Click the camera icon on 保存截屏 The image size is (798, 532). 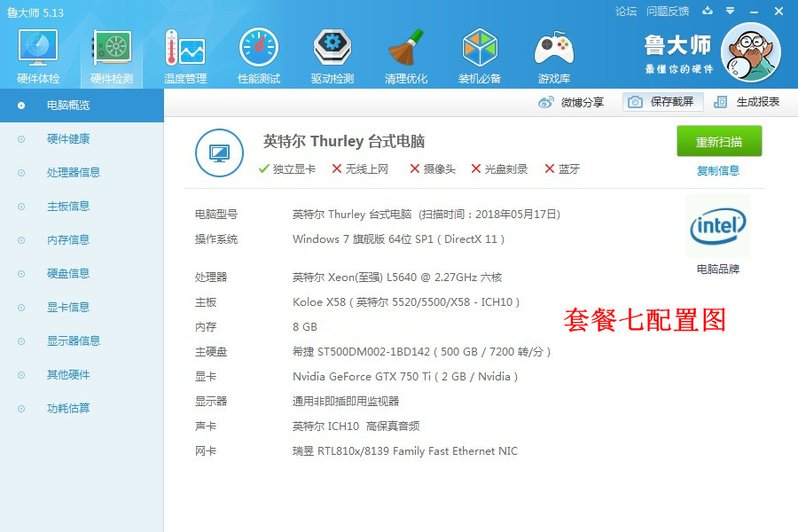pos(635,102)
